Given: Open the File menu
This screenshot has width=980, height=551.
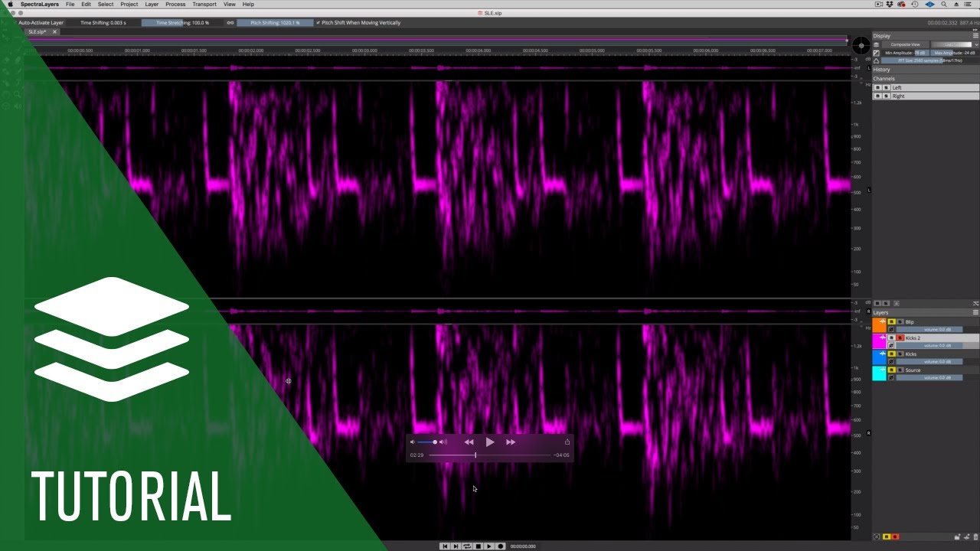Looking at the screenshot, I should [70, 4].
